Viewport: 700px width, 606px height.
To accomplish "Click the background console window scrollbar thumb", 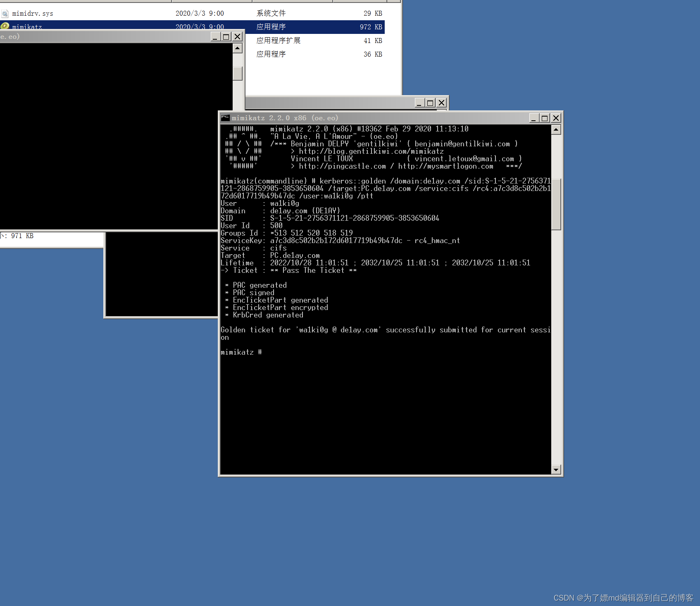I will click(x=237, y=73).
